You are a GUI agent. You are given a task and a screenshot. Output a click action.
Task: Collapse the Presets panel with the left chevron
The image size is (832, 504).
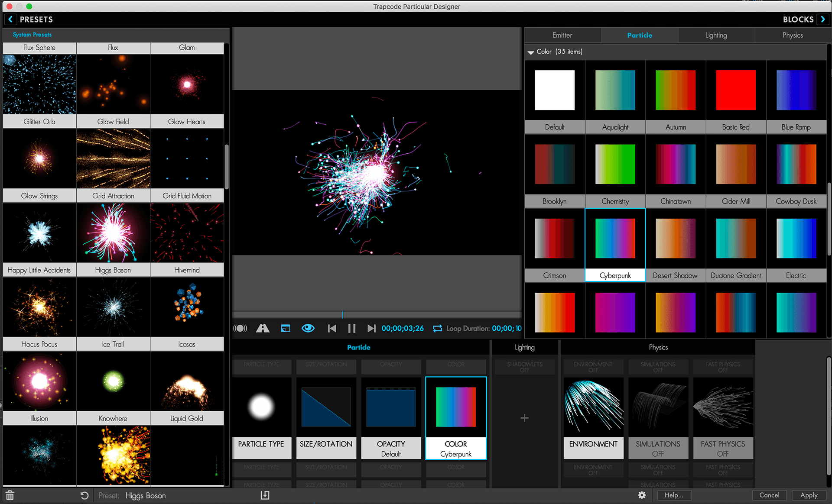tap(10, 19)
